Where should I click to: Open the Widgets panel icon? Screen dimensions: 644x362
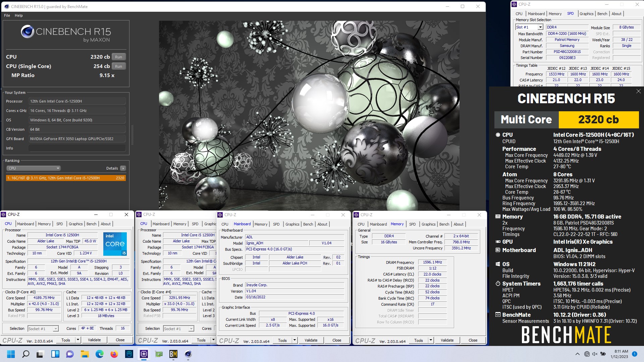pyautogui.click(x=55, y=354)
